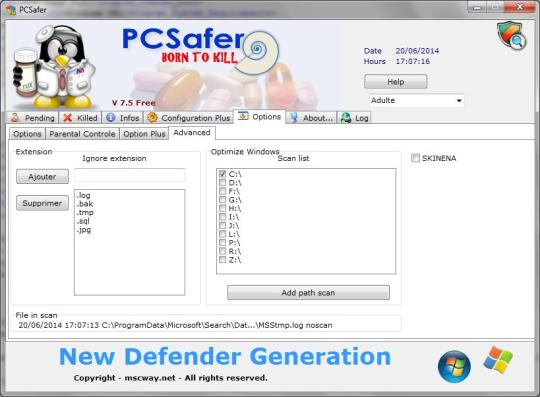The height and width of the screenshot is (397, 540).
Task: Check the P:\ drive checkbox
Action: (222, 242)
